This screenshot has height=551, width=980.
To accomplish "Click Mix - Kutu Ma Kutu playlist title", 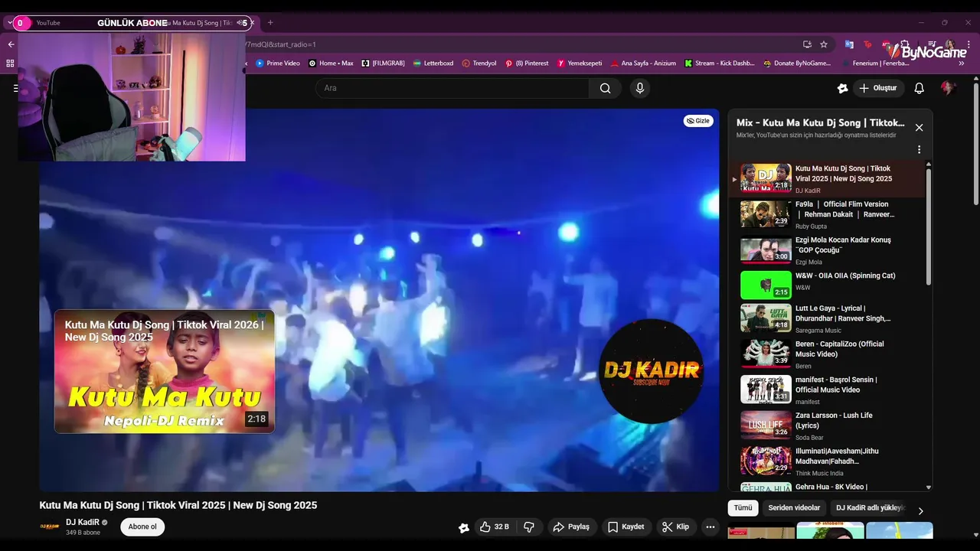I will coord(820,122).
